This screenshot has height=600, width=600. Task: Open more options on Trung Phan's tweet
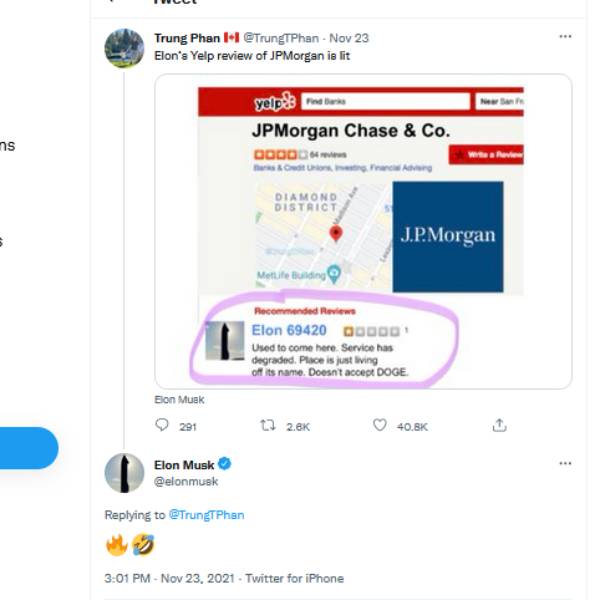point(565,37)
